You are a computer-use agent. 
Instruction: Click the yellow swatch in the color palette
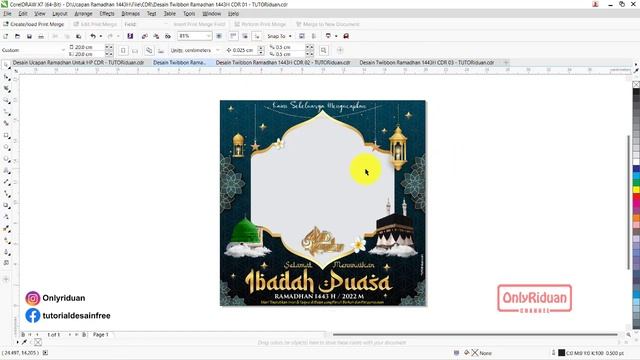click(636, 189)
